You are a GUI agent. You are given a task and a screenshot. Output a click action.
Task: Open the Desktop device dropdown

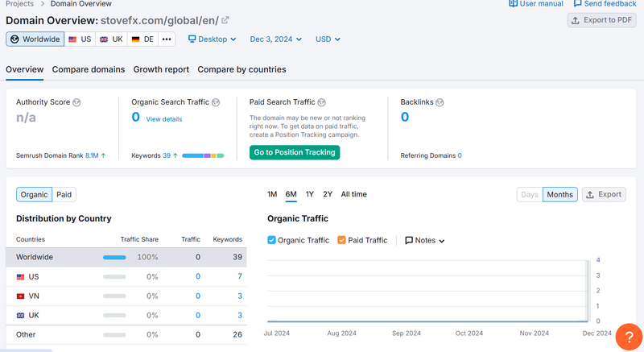click(x=212, y=39)
